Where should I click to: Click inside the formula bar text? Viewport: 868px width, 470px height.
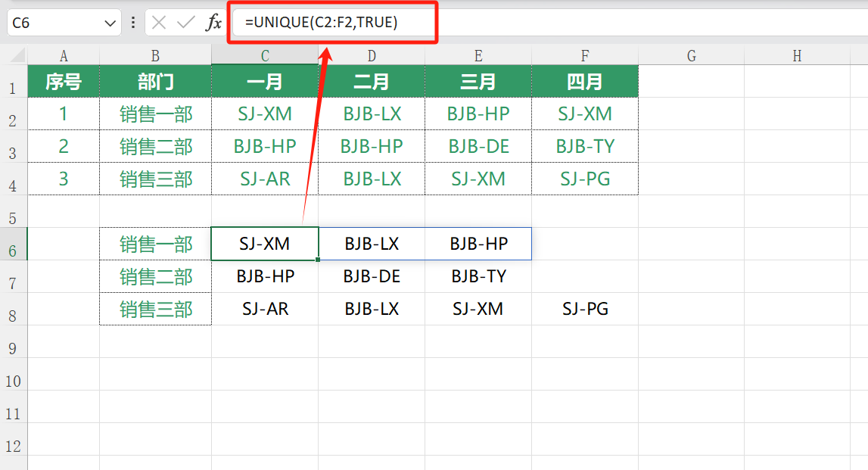tap(321, 22)
